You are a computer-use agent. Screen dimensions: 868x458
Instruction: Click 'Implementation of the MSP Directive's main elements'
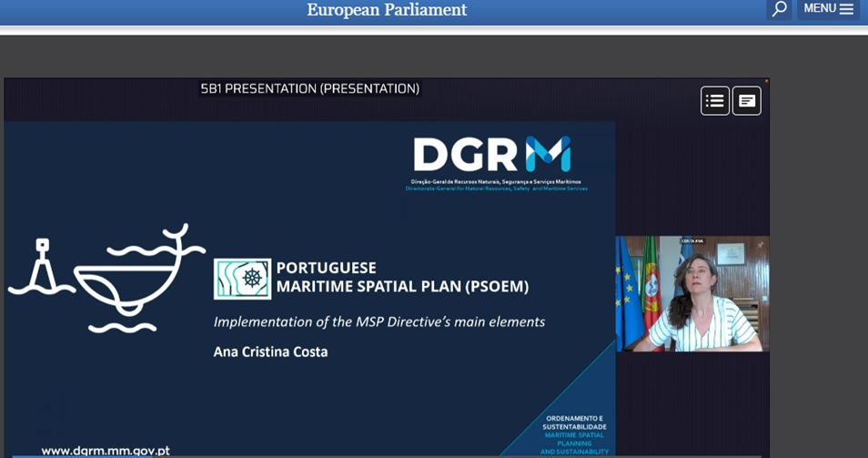[x=379, y=321]
